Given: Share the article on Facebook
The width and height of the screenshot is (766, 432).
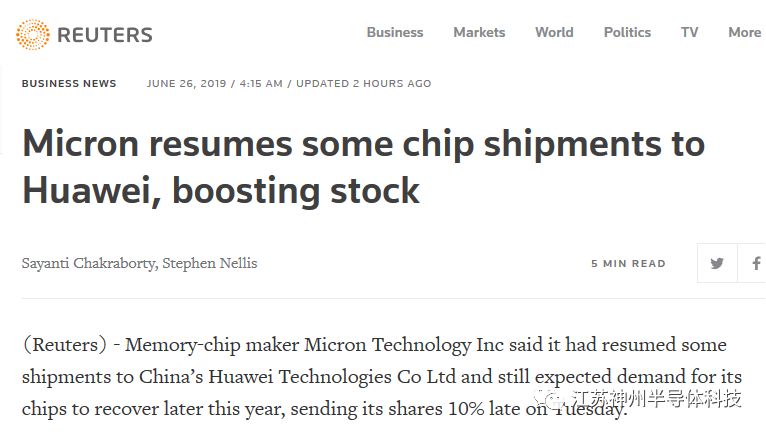Looking at the screenshot, I should [756, 264].
